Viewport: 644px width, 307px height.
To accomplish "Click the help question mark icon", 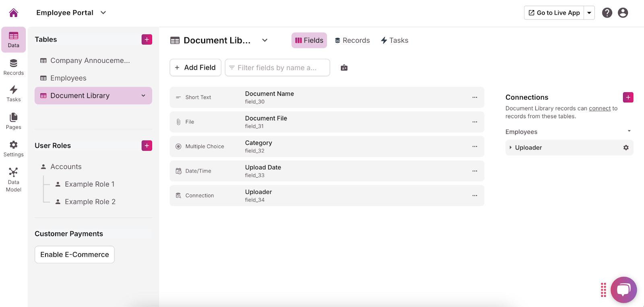I will tap(607, 13).
